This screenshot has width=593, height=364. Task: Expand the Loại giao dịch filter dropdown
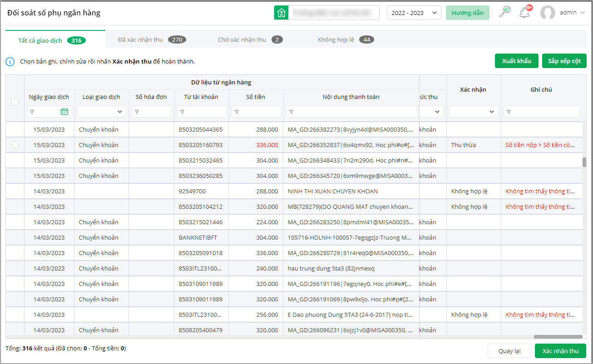click(102, 112)
